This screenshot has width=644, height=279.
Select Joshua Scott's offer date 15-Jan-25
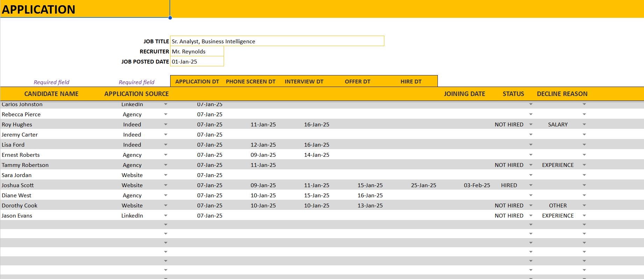click(370, 185)
